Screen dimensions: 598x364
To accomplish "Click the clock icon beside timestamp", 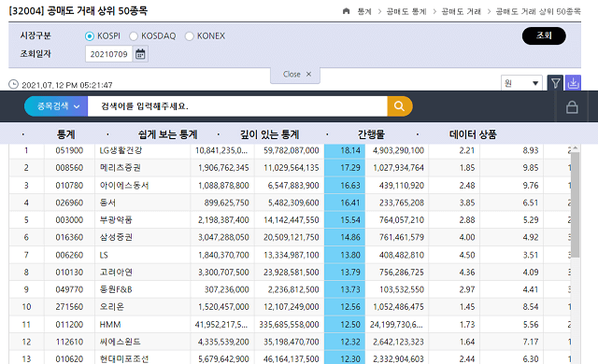I will coord(13,84).
